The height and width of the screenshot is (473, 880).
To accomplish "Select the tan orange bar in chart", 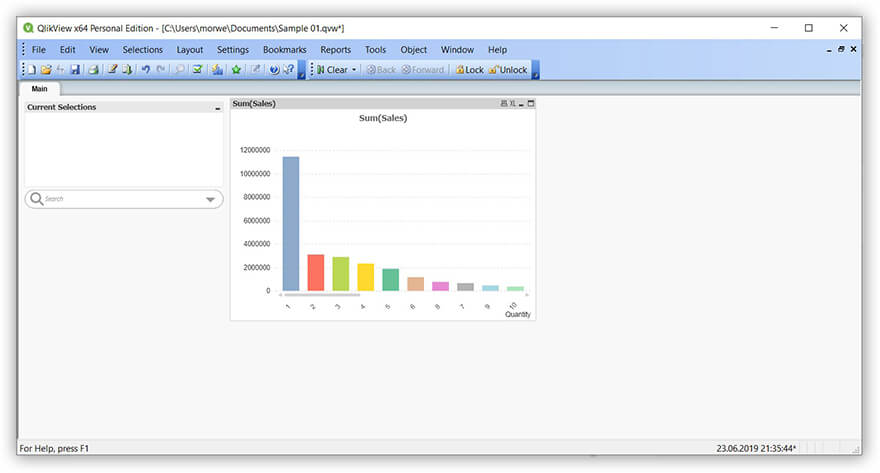I will [415, 284].
